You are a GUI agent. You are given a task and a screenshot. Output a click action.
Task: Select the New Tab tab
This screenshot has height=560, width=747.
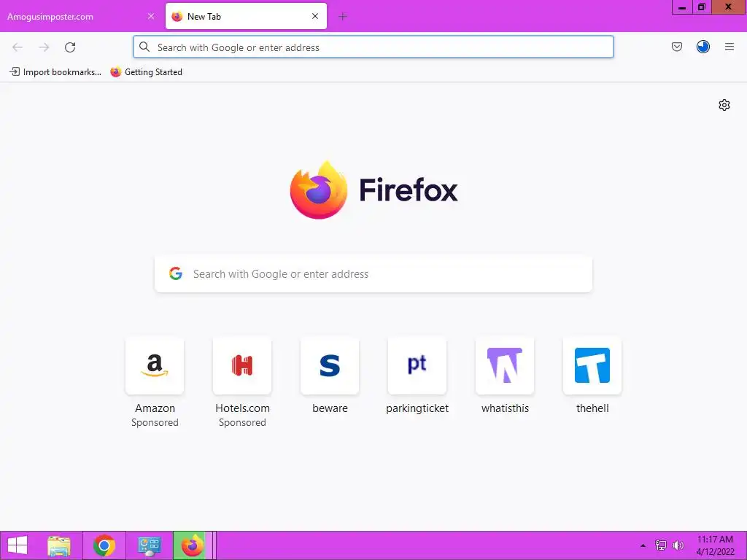tap(246, 16)
